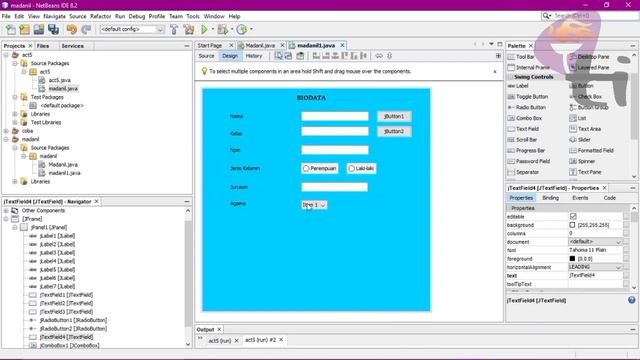Open the Tools menu
The image size is (640, 360).
193,16
